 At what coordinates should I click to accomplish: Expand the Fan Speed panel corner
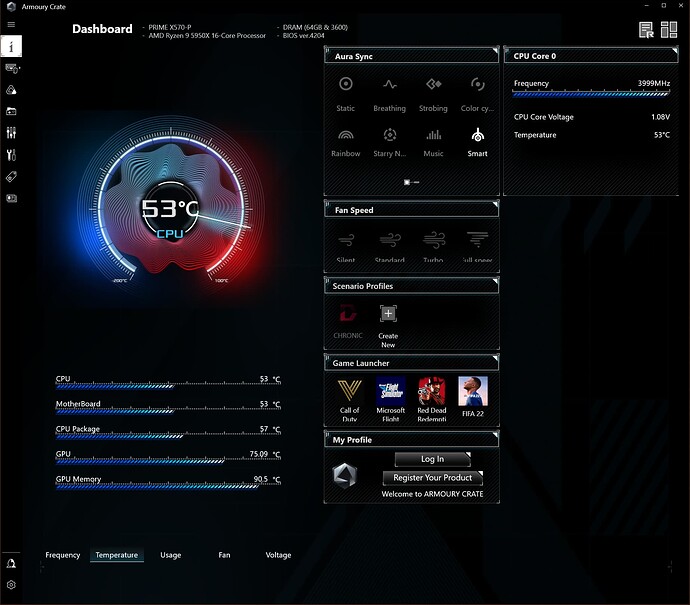[495, 205]
